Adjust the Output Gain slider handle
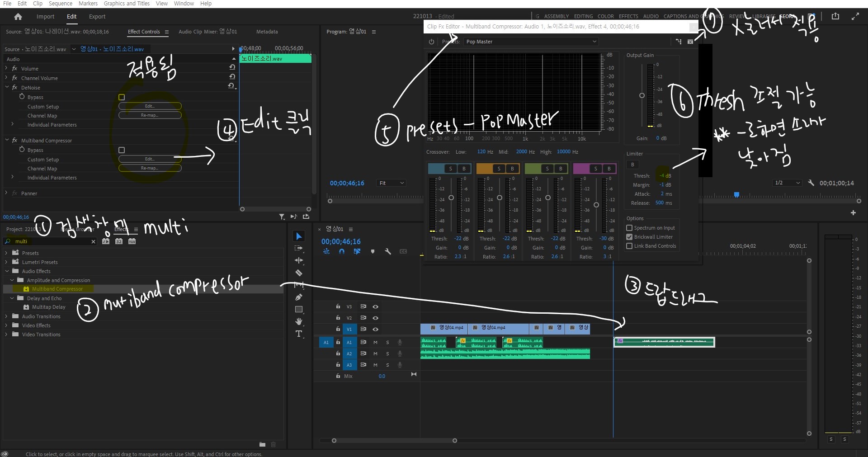This screenshot has height=457, width=868. (642, 95)
